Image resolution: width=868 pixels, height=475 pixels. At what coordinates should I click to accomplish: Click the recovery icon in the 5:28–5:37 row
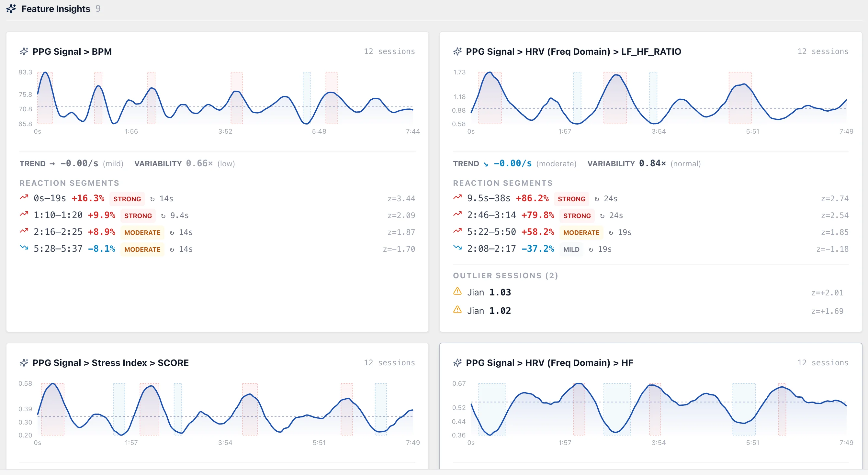point(172,250)
